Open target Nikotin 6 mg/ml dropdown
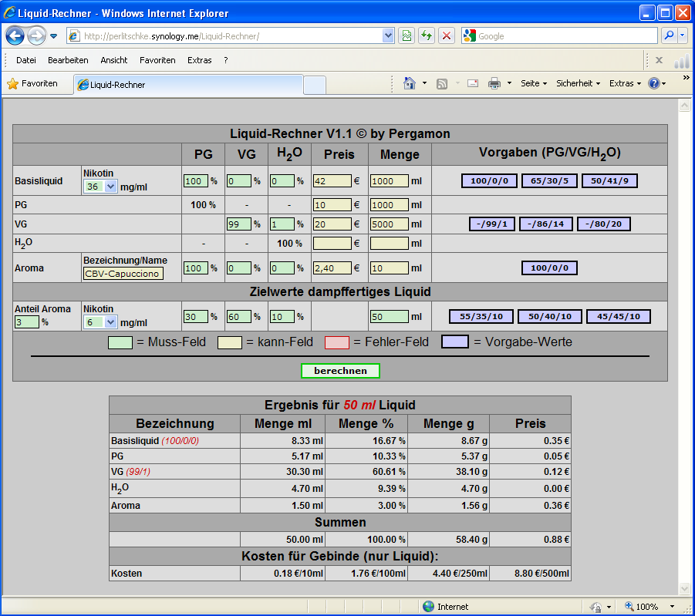 (100, 322)
